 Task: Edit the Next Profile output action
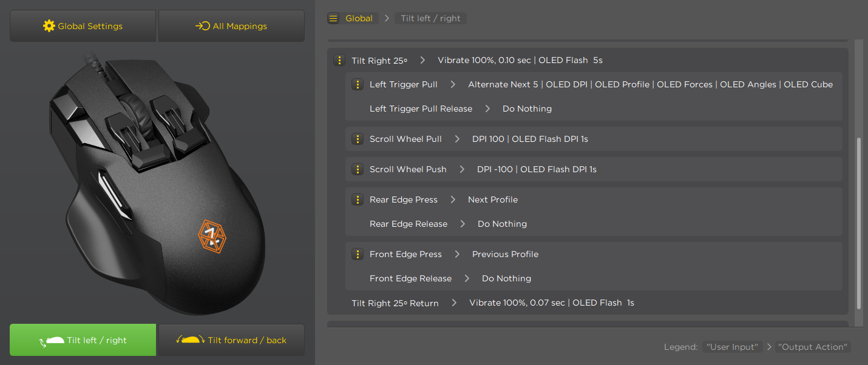coord(493,200)
